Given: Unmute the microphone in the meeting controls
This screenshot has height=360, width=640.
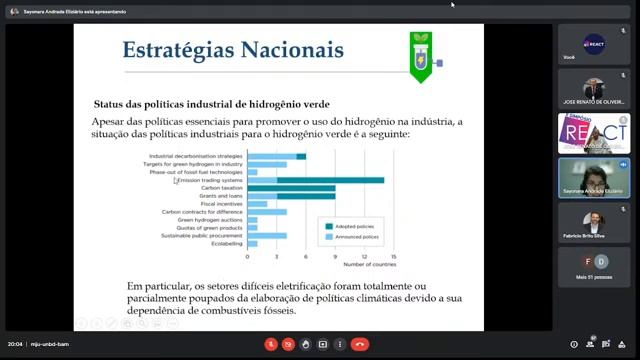Looking at the screenshot, I should pyautogui.click(x=271, y=344).
